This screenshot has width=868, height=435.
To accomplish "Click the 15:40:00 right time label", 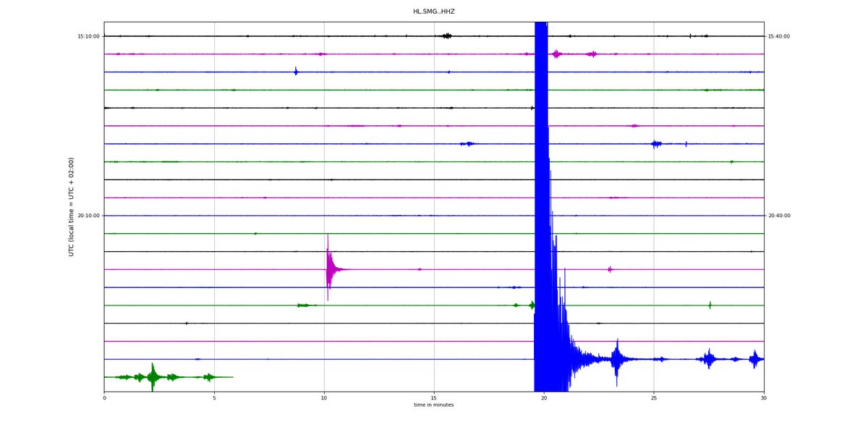I will [x=779, y=36].
